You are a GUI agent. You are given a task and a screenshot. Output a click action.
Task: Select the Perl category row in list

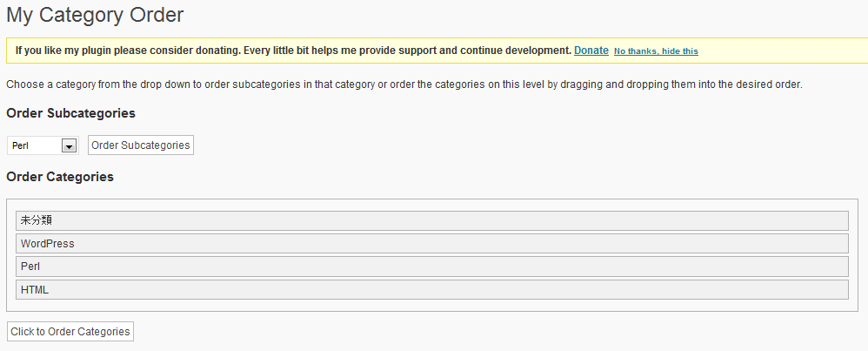click(x=431, y=267)
